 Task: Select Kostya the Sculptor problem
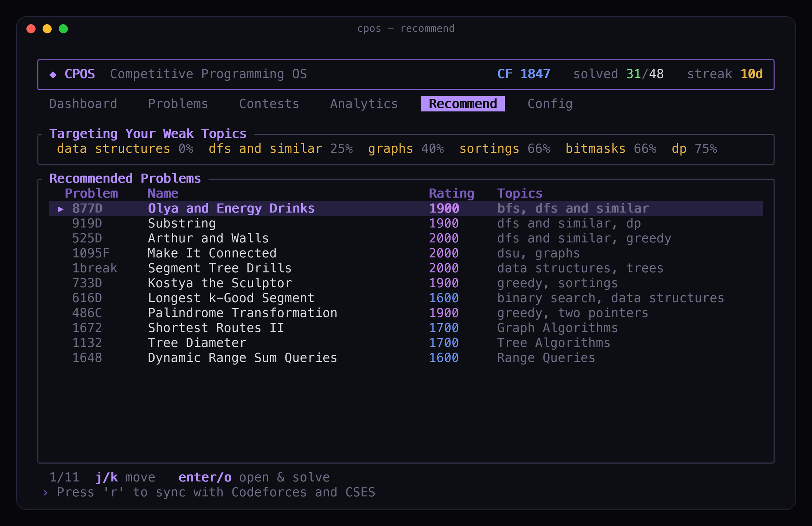(406, 283)
